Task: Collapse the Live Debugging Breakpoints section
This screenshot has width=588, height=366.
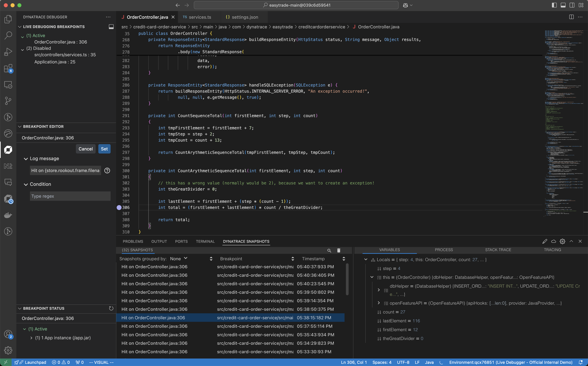Action: click(x=20, y=27)
